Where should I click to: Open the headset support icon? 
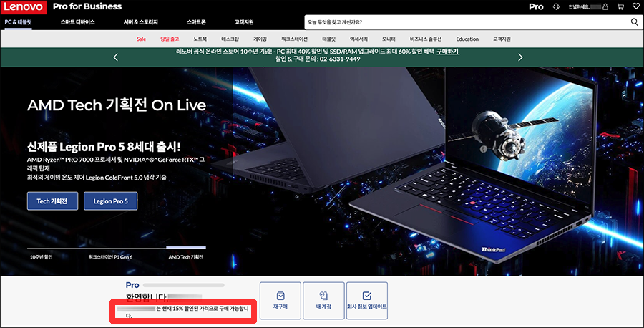556,7
